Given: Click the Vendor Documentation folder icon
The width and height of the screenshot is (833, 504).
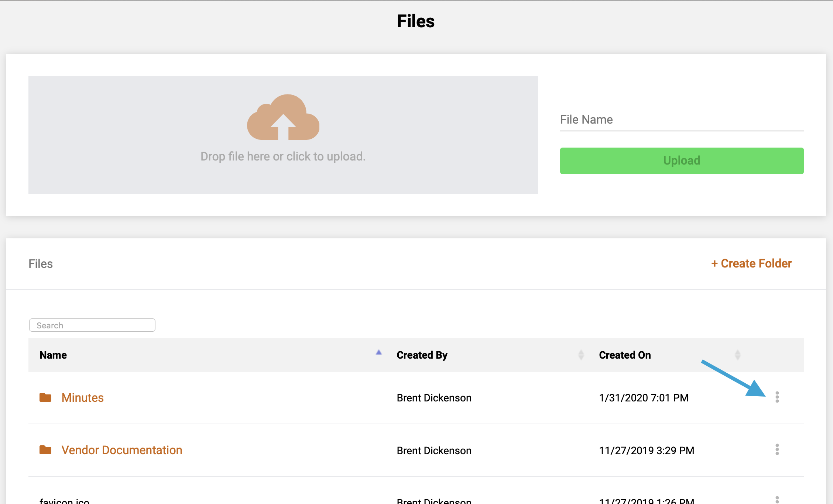Looking at the screenshot, I should click(x=45, y=450).
